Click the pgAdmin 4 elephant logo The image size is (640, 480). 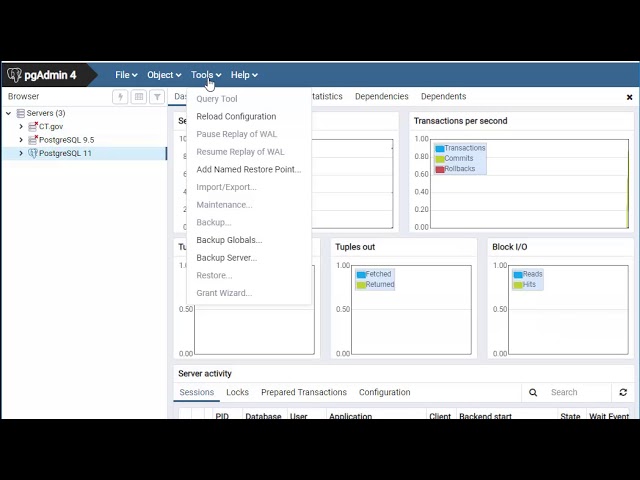pyautogui.click(x=14, y=75)
